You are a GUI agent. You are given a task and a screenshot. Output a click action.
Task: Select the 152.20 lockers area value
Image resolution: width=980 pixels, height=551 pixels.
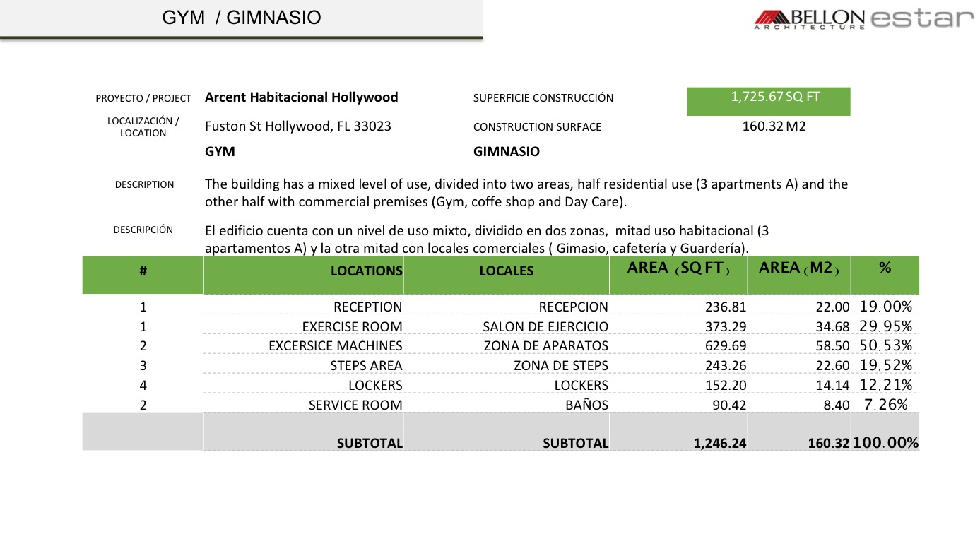click(x=725, y=386)
